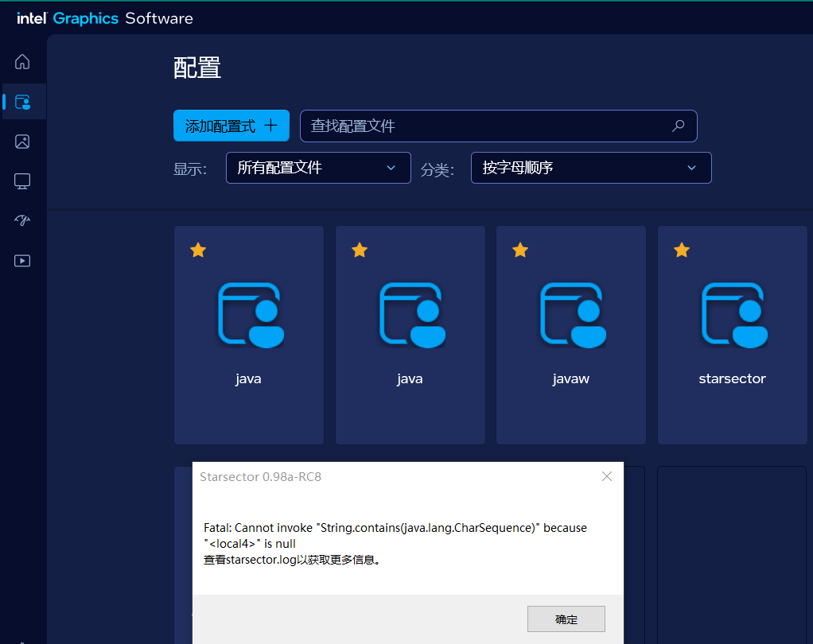Open the Display settings sidebar icon
The image size is (813, 644).
click(22, 181)
